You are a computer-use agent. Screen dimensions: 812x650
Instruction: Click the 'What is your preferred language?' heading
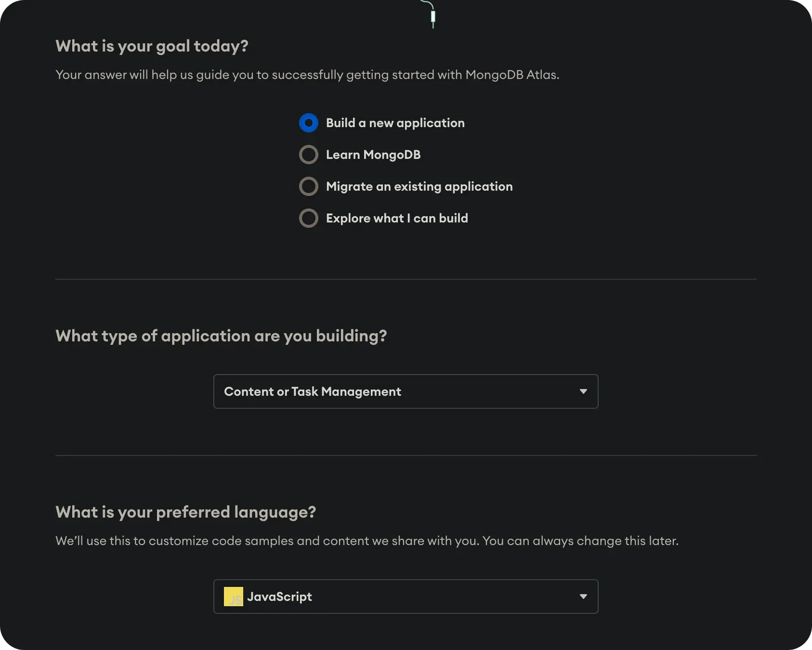click(185, 512)
